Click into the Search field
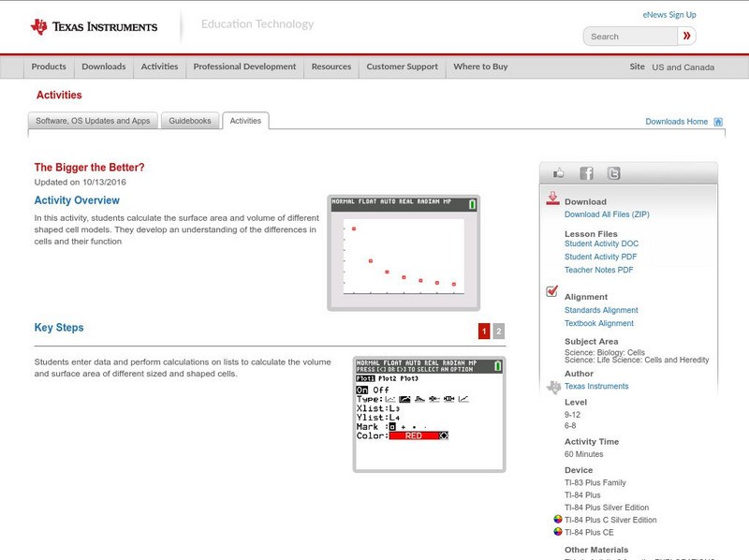 (631, 37)
